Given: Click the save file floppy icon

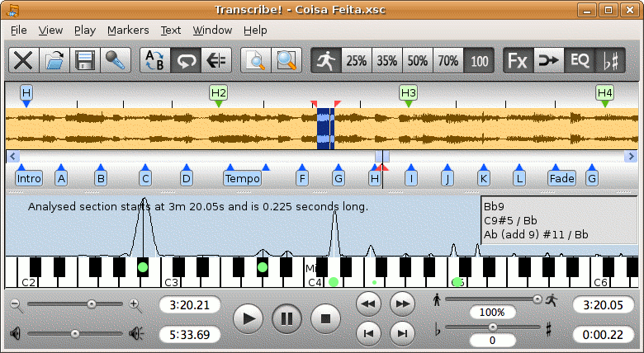Looking at the screenshot, I should 84,60.
